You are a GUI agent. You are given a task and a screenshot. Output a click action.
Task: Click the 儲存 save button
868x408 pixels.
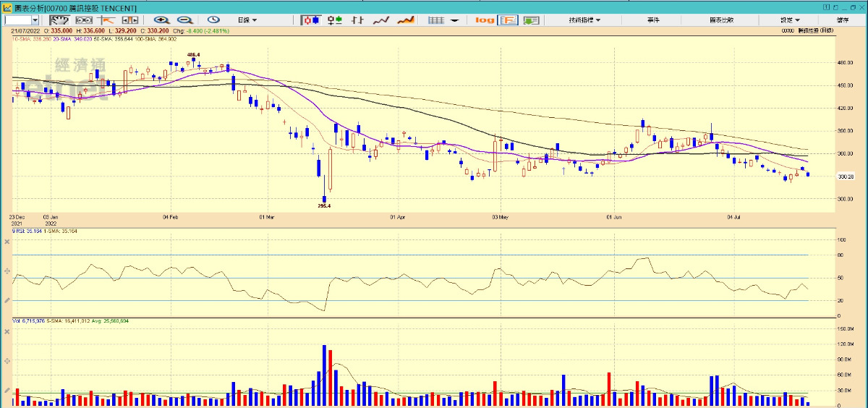click(x=843, y=20)
